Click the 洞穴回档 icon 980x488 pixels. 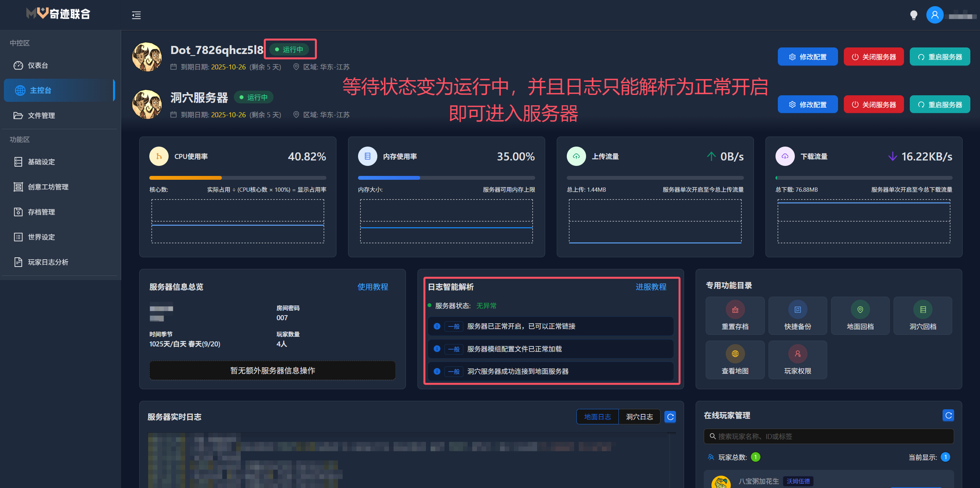click(x=923, y=315)
